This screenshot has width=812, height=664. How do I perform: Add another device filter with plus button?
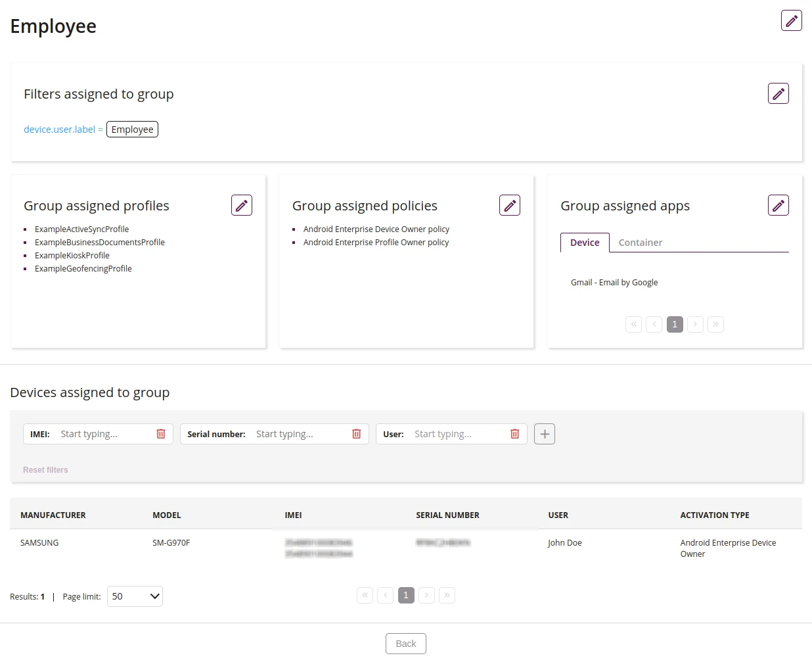(545, 434)
